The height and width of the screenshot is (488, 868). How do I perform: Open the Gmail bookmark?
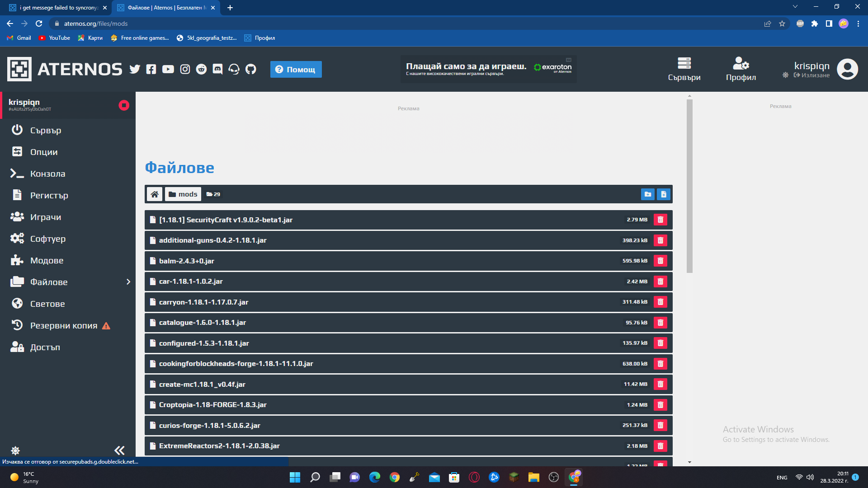point(19,38)
